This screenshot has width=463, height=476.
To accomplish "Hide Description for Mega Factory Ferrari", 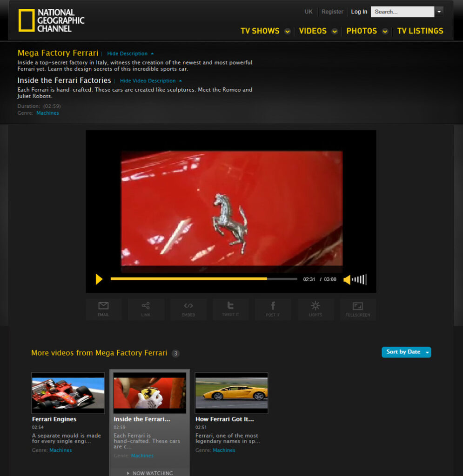I will 130,54.
